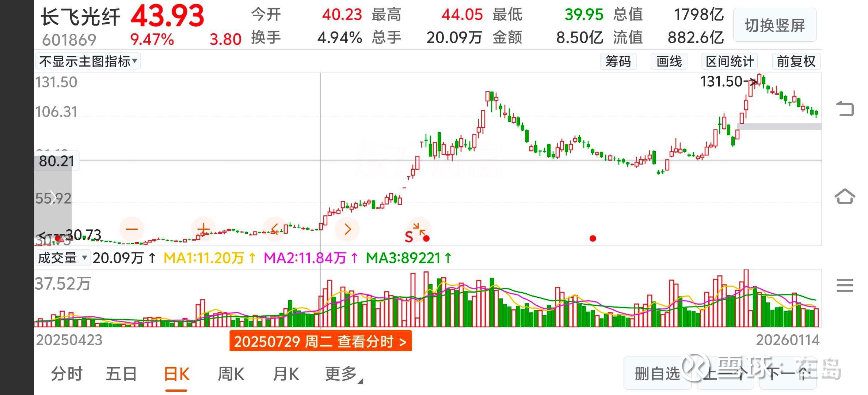The image size is (868, 395).
Task: Switch to 周K tab
Action: click(231, 374)
